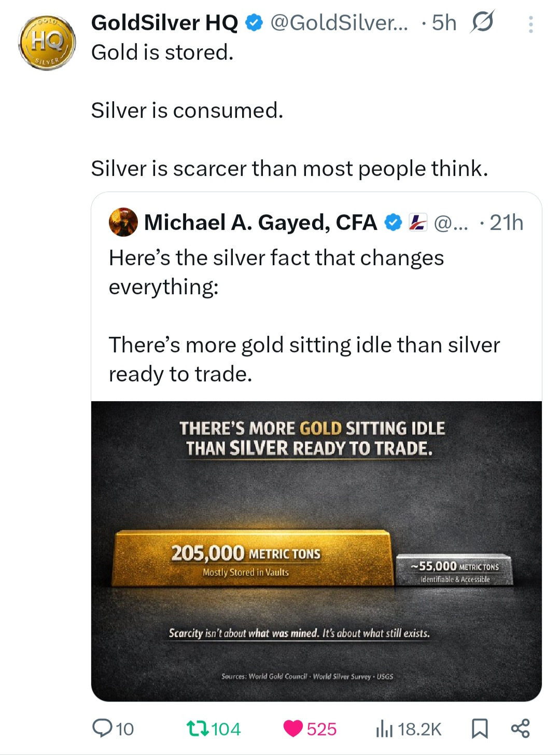Click the affiliation badge beside Gayed's name
This screenshot has width=560, height=755.
pos(417,223)
